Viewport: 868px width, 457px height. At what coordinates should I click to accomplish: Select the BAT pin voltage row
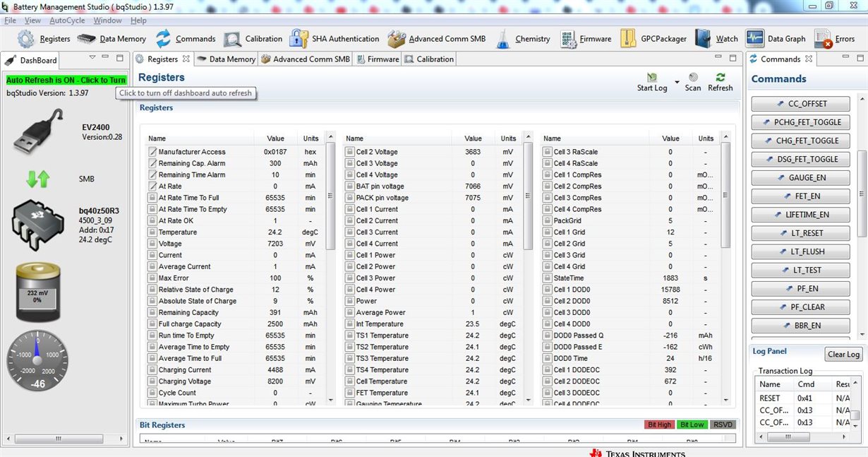(433, 186)
